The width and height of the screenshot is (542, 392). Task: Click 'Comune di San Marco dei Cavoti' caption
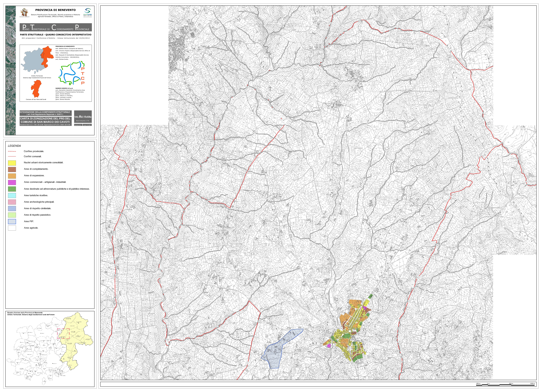click(x=36, y=99)
